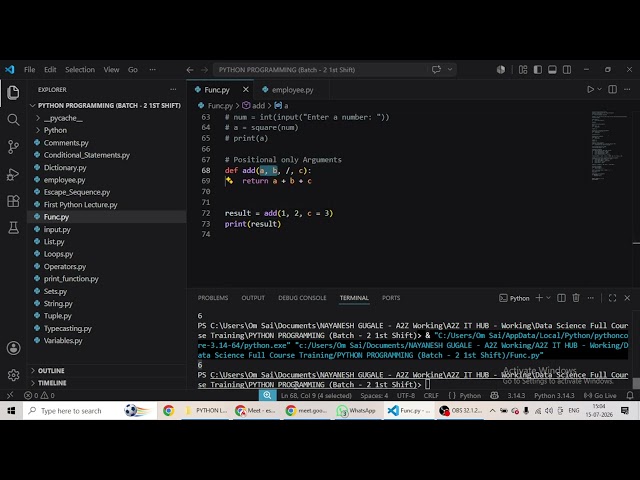This screenshot has width=640, height=480.
Task: Change encoding via UTF-8 status item
Action: pos(406,396)
